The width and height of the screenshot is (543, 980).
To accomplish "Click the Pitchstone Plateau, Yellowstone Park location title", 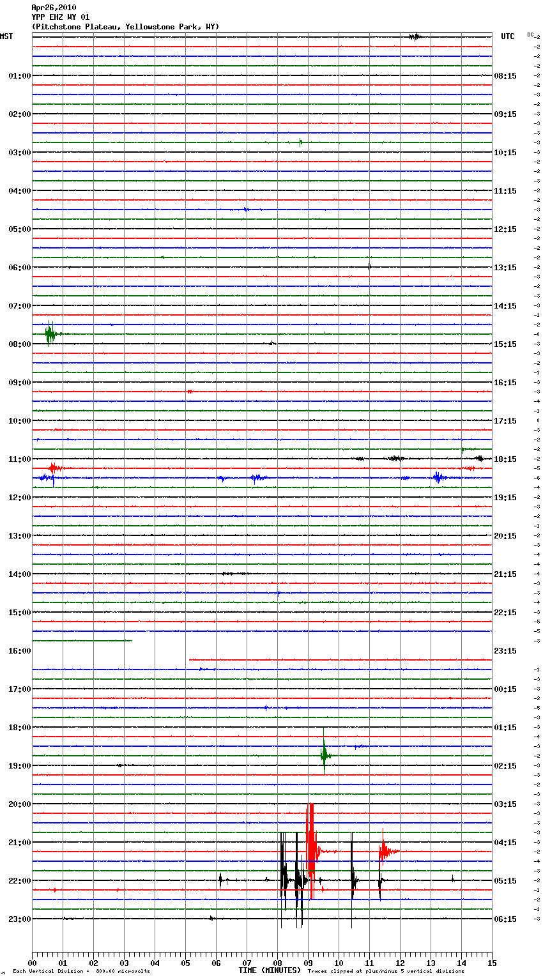I will point(125,27).
